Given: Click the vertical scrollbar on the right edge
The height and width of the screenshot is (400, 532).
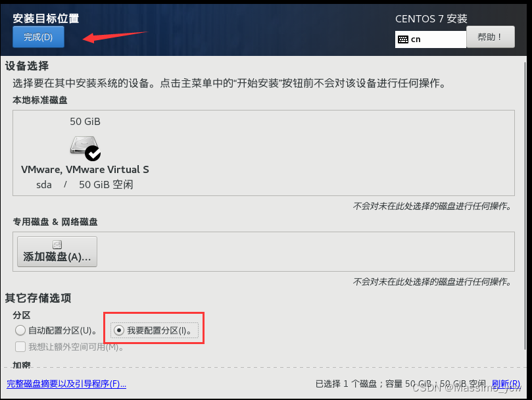Looking at the screenshot, I should (x=525, y=204).
